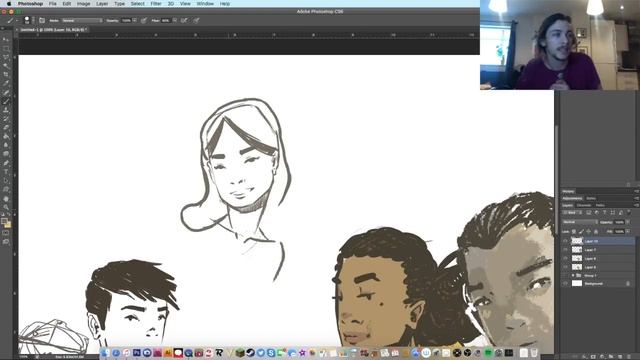Select the Healing Brush tool
Image resolution: width=640 pixels, height=360 pixels.
point(6,92)
